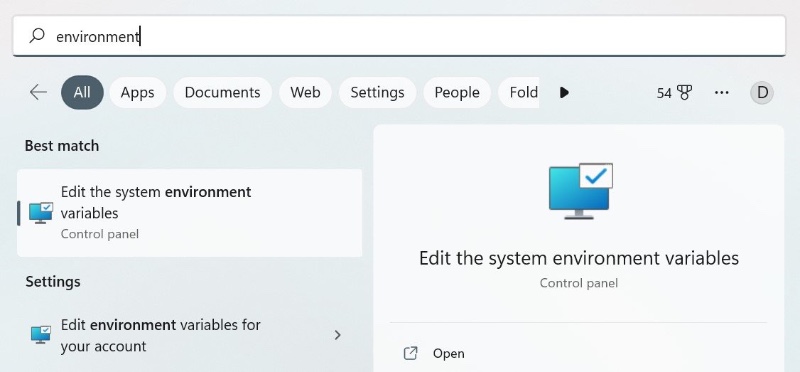Click the Open external-link icon
The height and width of the screenshot is (372, 800).
pos(410,354)
